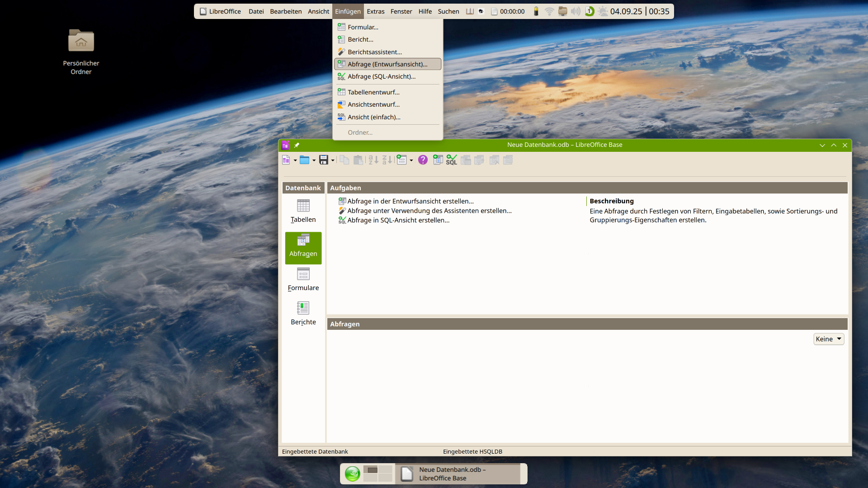
Task: Expand dropdown arrow beside new form icon
Action: [411, 160]
